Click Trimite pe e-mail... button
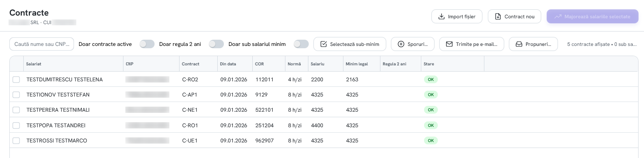644x158 pixels. click(472, 44)
